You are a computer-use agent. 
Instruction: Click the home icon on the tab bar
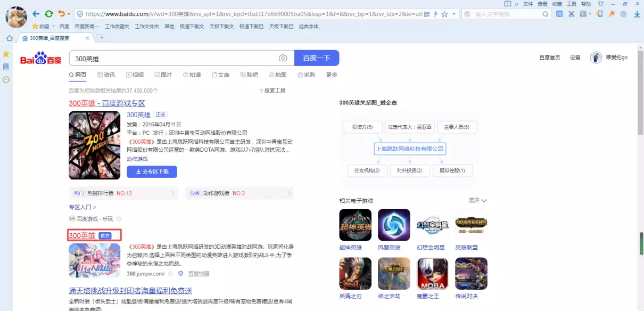click(9, 38)
